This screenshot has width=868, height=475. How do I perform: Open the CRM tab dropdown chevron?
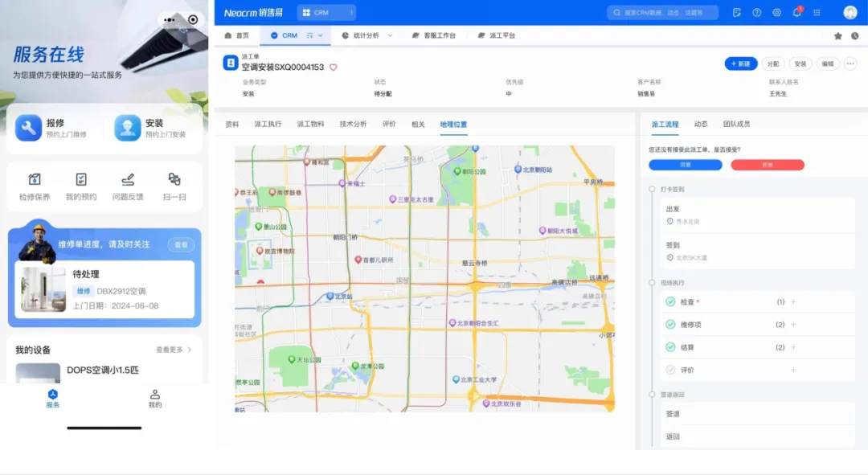tap(320, 35)
